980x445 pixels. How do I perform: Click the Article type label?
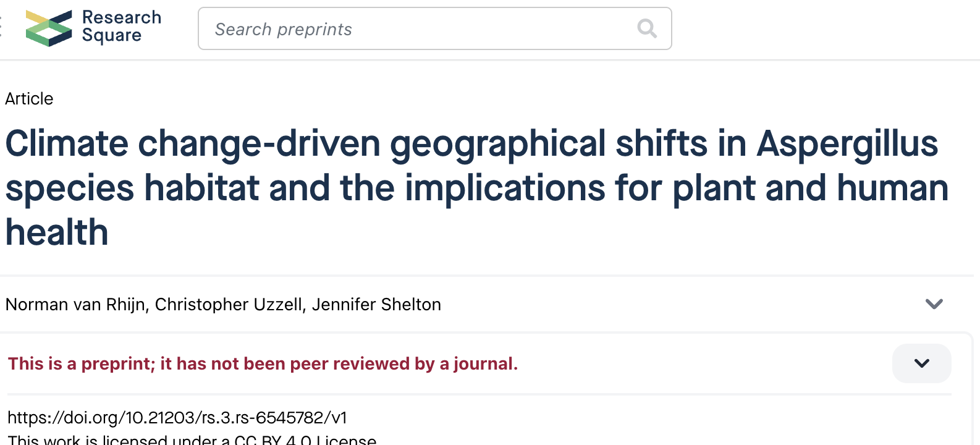29,99
